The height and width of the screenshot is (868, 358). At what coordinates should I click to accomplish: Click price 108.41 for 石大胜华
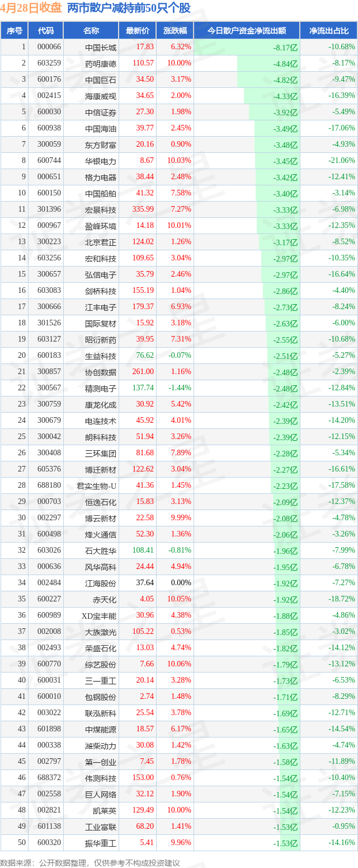(x=143, y=550)
